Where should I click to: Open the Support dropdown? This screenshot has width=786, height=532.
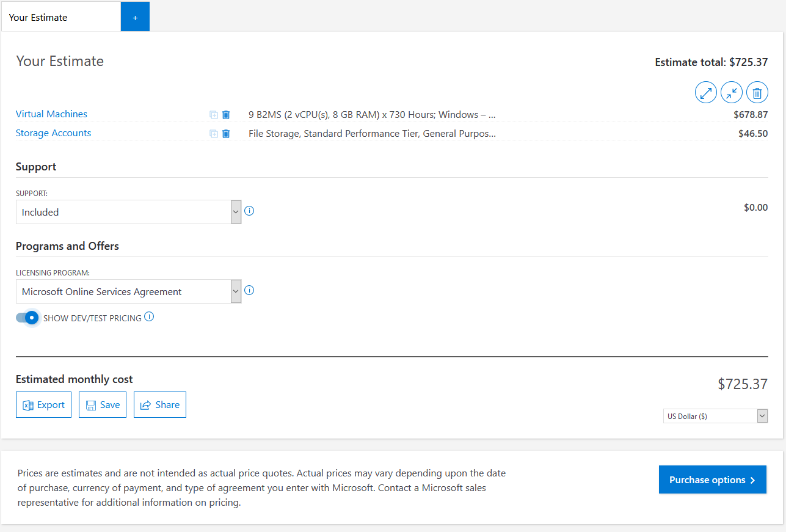pyautogui.click(x=128, y=212)
